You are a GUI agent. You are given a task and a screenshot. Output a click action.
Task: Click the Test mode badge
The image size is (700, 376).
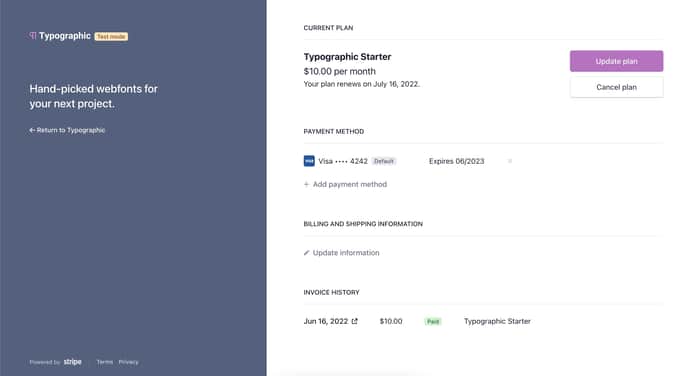[111, 37]
